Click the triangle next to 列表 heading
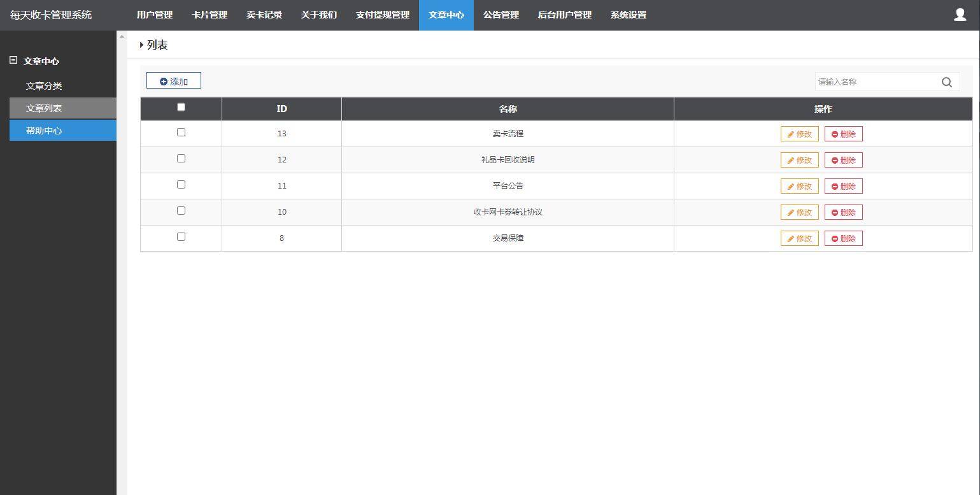980x495 pixels. (x=142, y=45)
